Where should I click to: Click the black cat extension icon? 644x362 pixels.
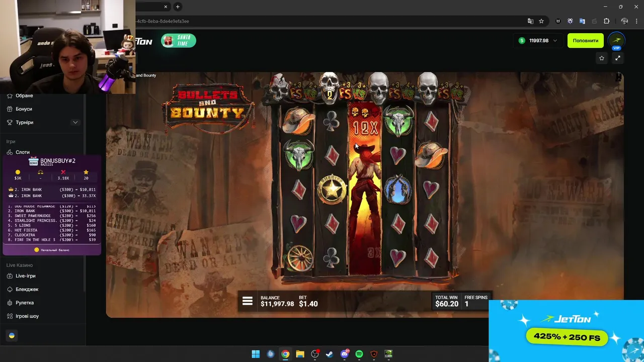coord(558,21)
